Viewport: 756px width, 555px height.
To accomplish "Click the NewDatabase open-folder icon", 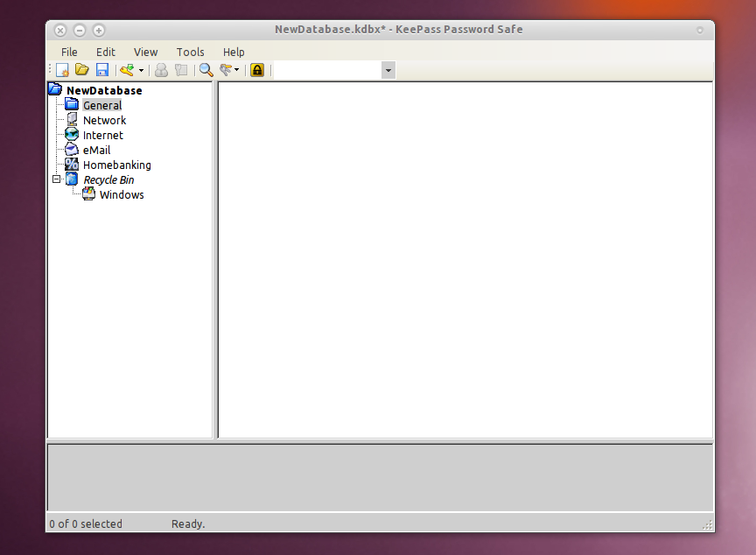I will tap(55, 89).
